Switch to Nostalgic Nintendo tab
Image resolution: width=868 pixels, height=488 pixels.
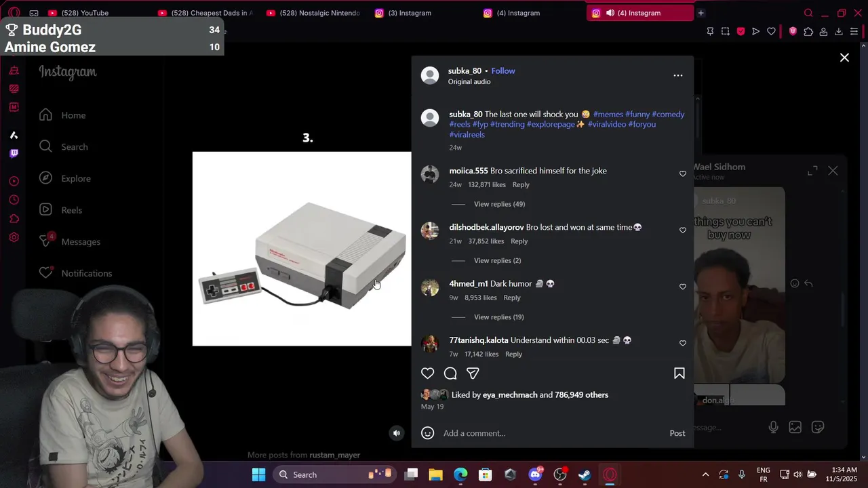point(314,13)
